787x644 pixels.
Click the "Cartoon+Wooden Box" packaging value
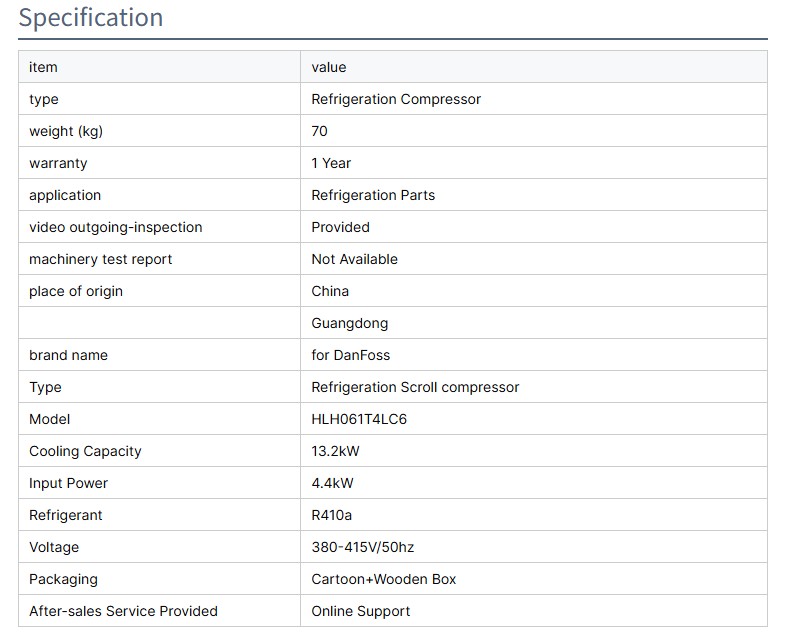[384, 579]
